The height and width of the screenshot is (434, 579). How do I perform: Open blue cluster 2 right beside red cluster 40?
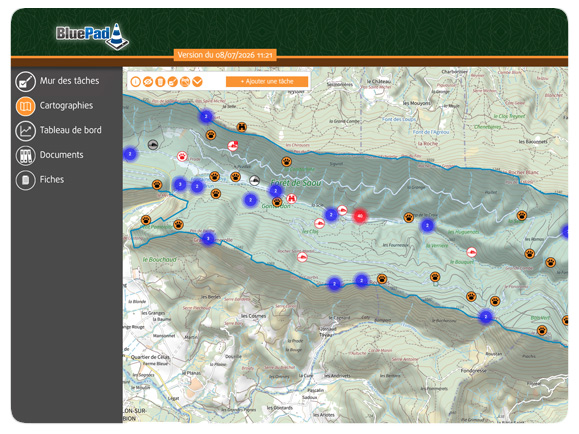coord(331,215)
